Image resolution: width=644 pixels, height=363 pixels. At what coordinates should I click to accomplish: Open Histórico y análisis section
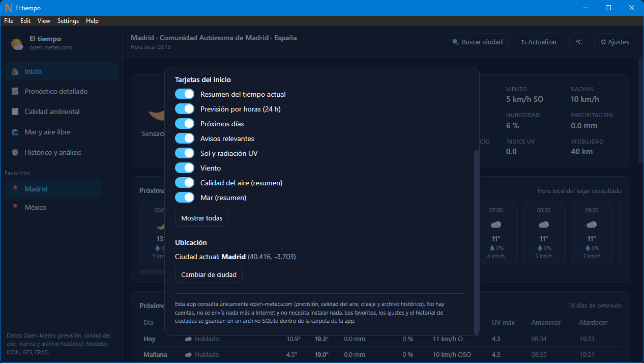62,152
